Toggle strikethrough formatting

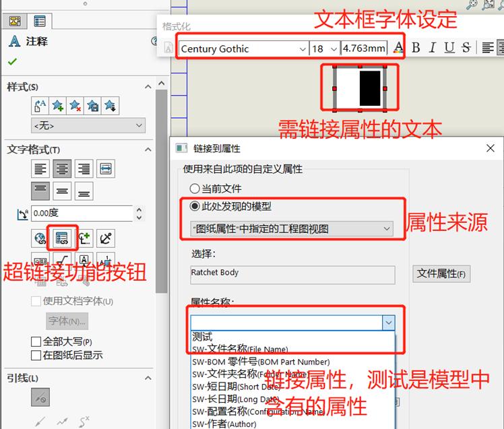(466, 48)
